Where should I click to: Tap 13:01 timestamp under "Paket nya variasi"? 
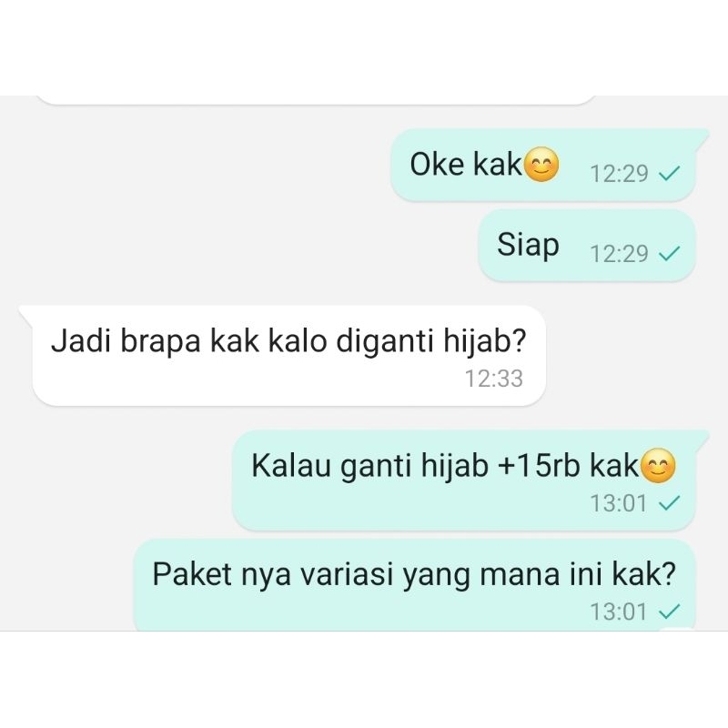point(619,612)
